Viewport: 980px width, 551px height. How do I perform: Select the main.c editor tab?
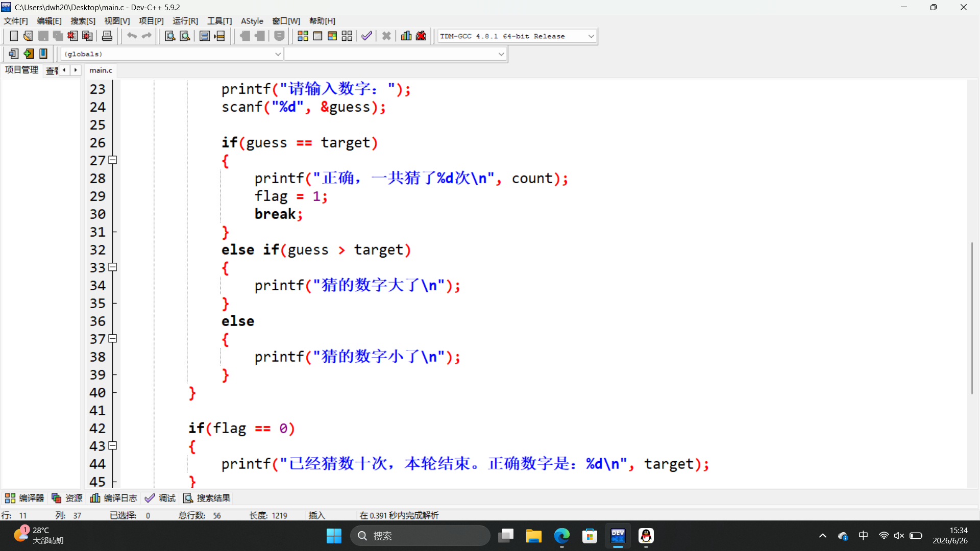pyautogui.click(x=101, y=70)
